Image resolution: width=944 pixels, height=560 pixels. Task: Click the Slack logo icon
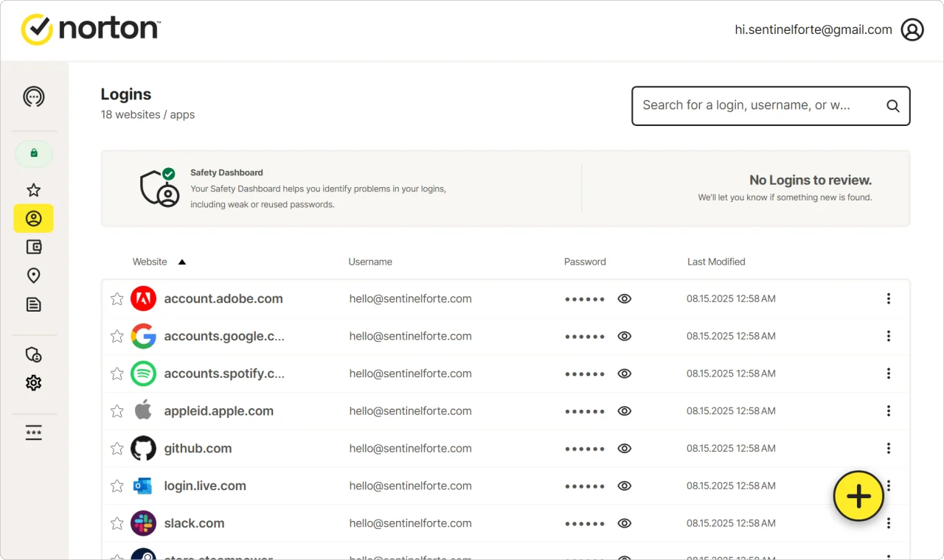click(144, 523)
